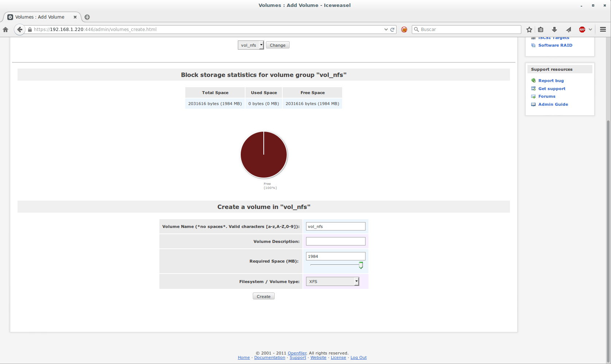
Task: Open the hamburger menu icon
Action: (x=603, y=30)
